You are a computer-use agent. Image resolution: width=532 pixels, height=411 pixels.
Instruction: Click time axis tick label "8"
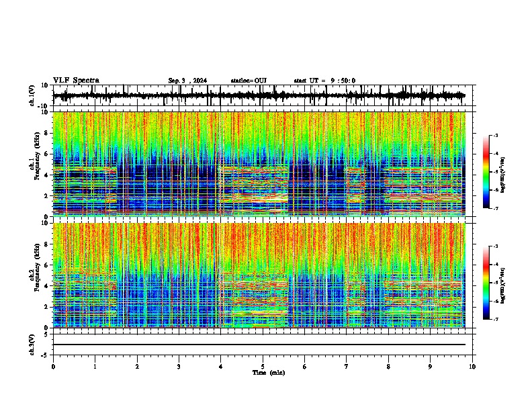(388, 367)
